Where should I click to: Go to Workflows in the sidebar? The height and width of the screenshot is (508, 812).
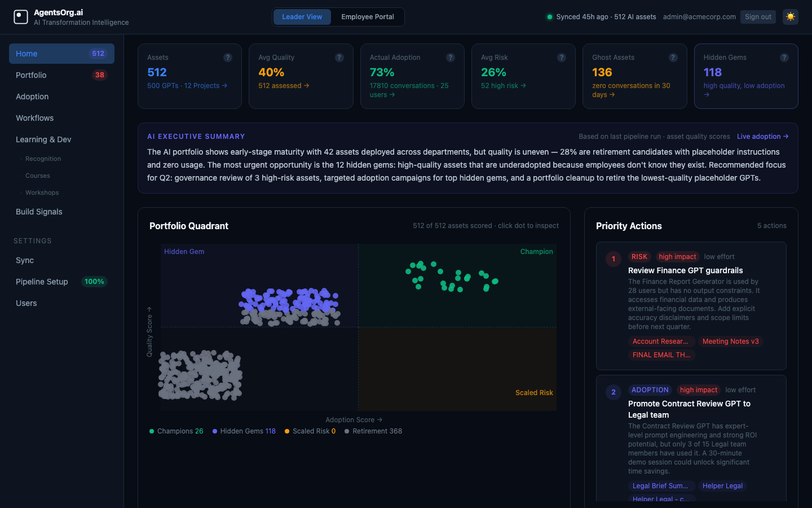pos(35,118)
